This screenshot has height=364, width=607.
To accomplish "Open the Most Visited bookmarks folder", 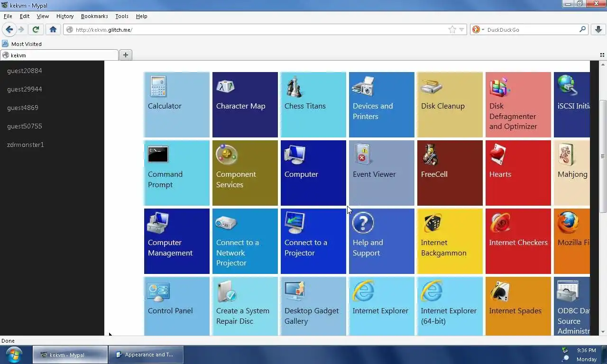I will click(x=22, y=44).
